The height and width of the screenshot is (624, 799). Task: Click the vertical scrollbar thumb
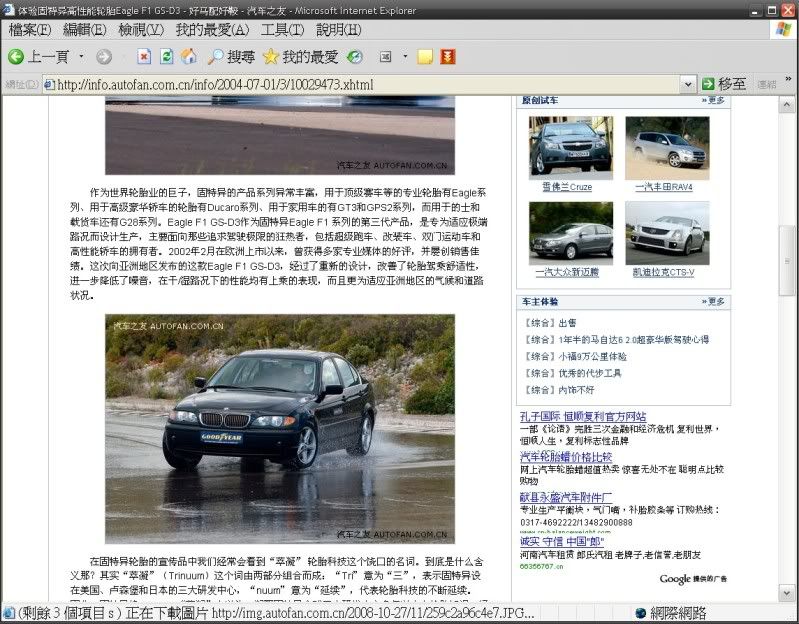pos(786,260)
